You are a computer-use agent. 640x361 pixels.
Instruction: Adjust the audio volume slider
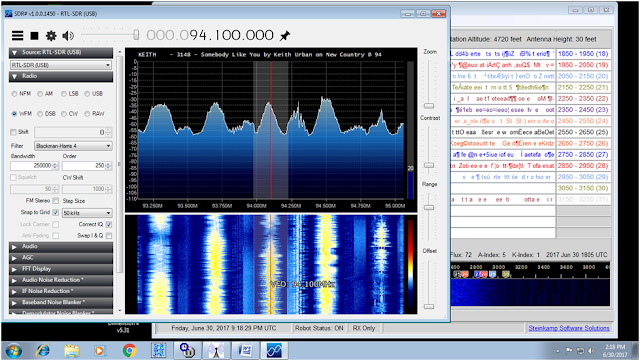click(136, 35)
